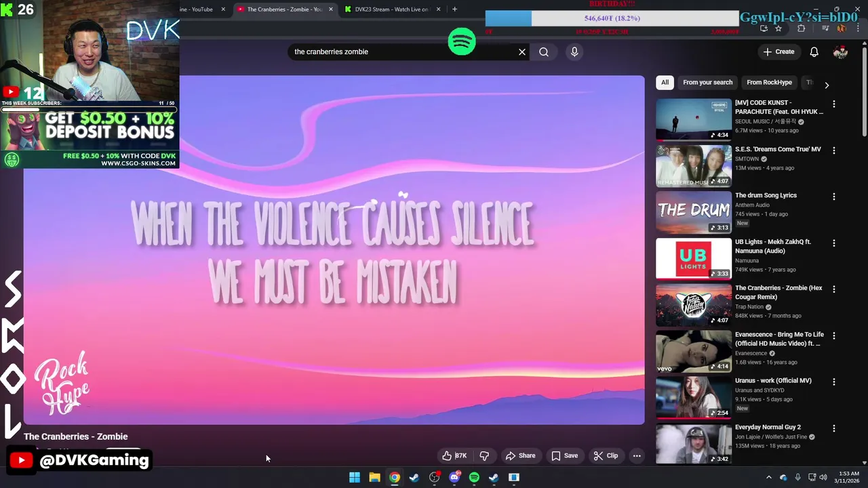Click the 'Trap Nation' channel name
The height and width of the screenshot is (488, 868).
pos(749,307)
